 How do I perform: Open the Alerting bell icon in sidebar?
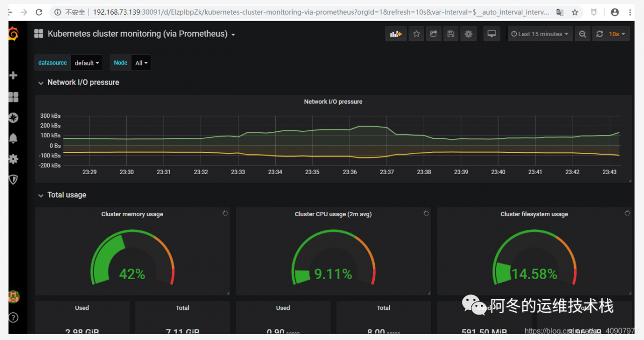pyautogui.click(x=14, y=138)
